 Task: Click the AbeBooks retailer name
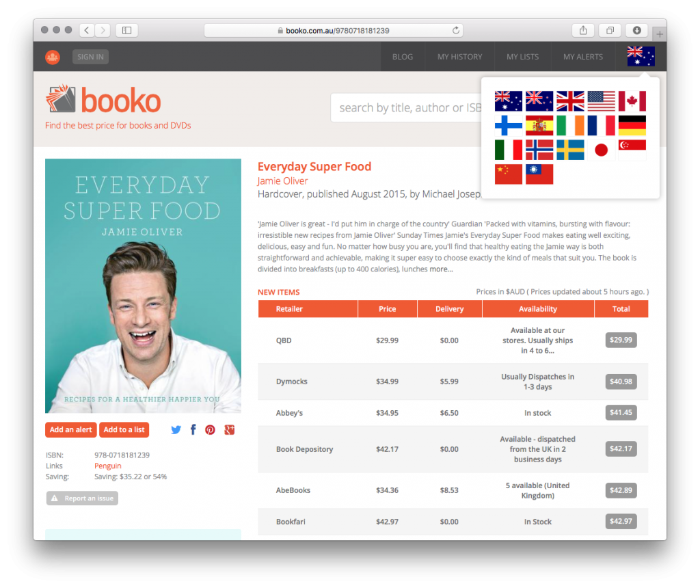[x=293, y=490]
